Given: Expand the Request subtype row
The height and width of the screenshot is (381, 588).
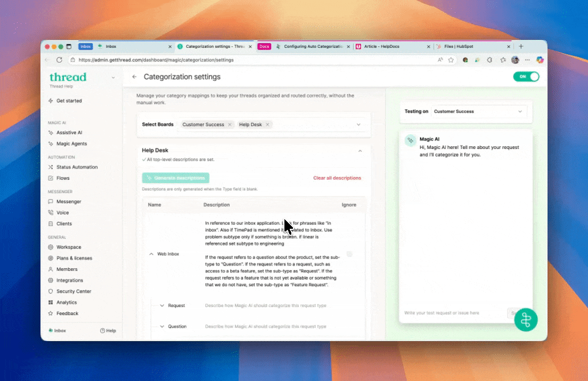Looking at the screenshot, I should (162, 305).
